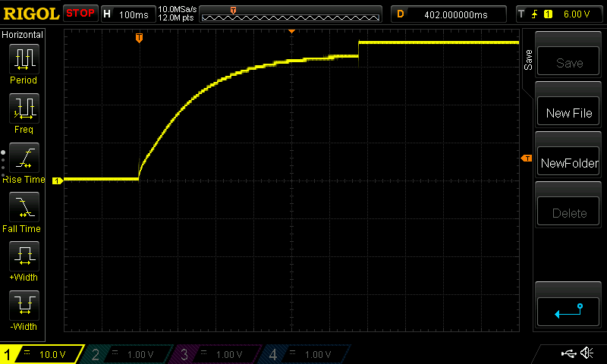Select the Period measurement icon

click(x=24, y=59)
